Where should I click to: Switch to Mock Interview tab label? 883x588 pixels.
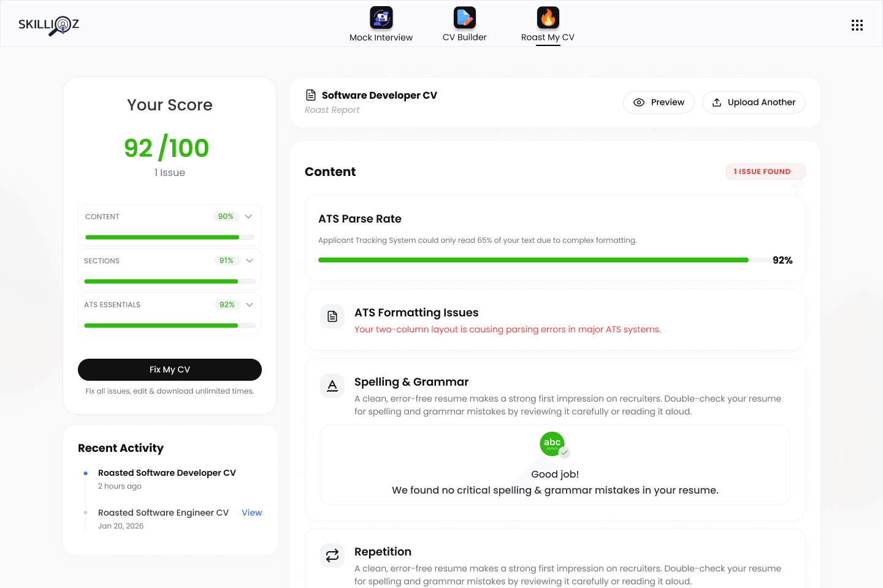tap(381, 37)
